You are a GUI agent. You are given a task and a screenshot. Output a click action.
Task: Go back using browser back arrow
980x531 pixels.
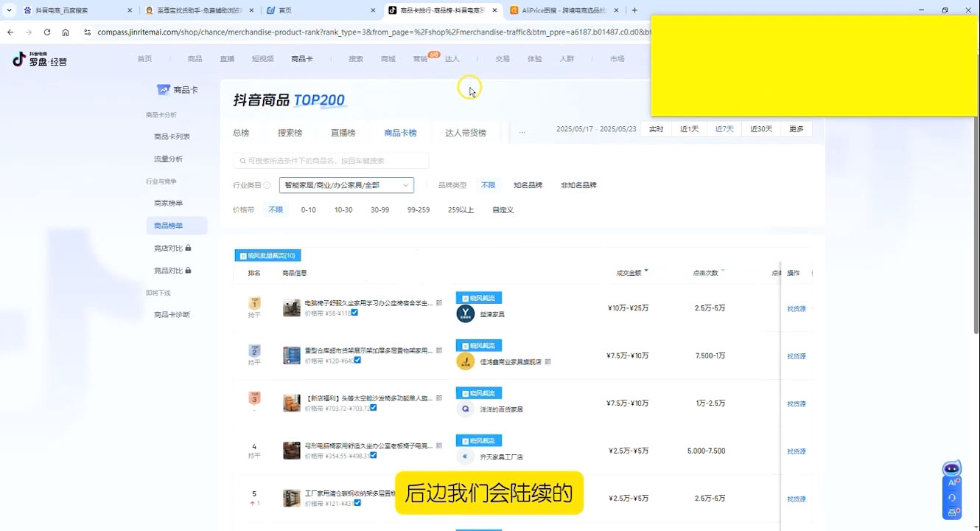[10, 32]
